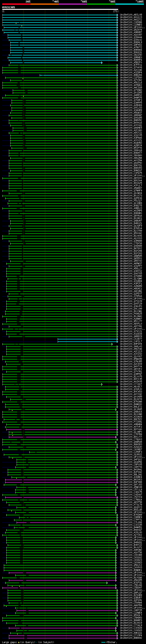Screen dimensions: 146x644
Task: Select label UniRef100_A5B2F0
Action: point(131,63)
